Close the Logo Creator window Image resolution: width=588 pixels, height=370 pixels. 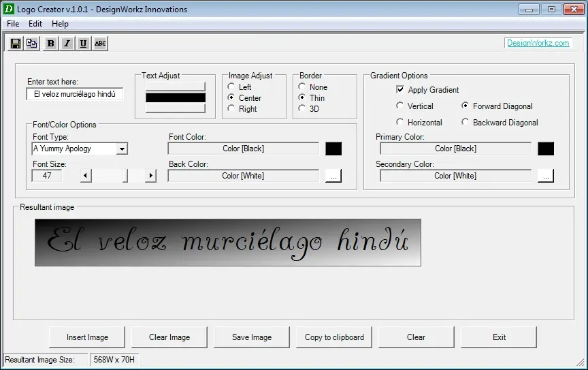pos(574,10)
